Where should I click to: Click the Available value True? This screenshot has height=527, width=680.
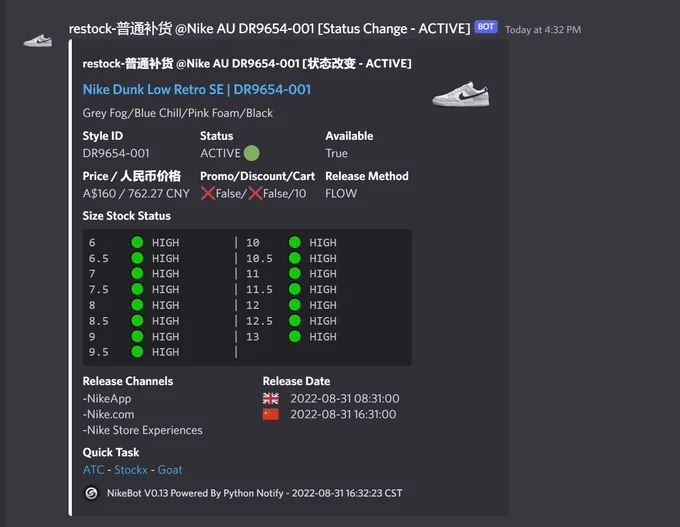point(336,153)
